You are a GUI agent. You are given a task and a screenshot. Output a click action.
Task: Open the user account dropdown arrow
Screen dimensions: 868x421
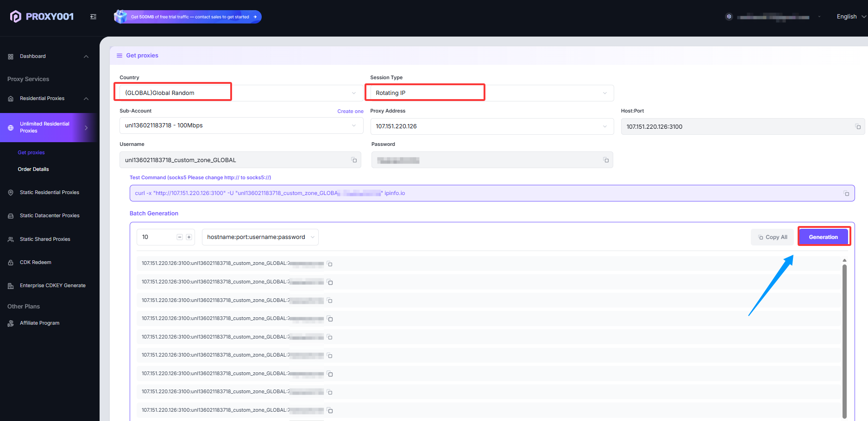coord(819,17)
